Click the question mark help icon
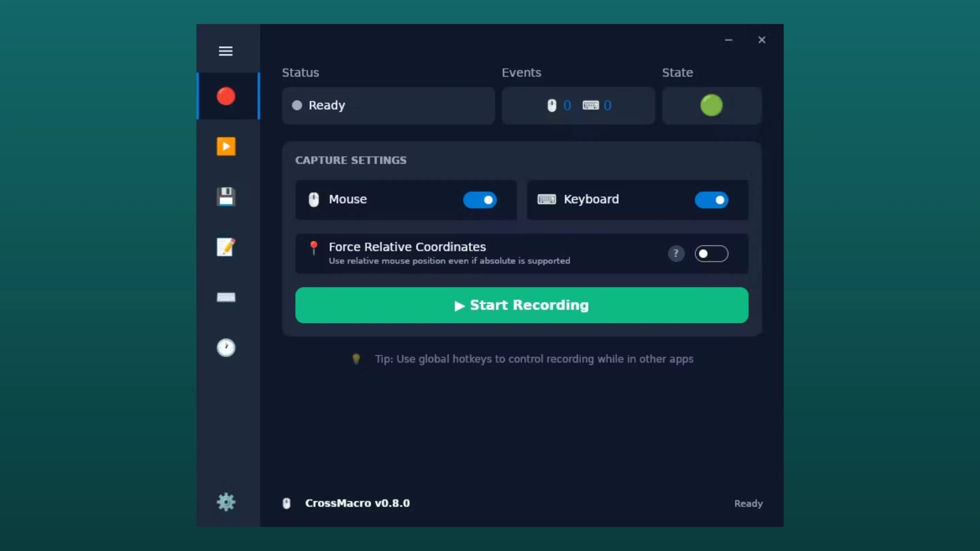 point(676,254)
